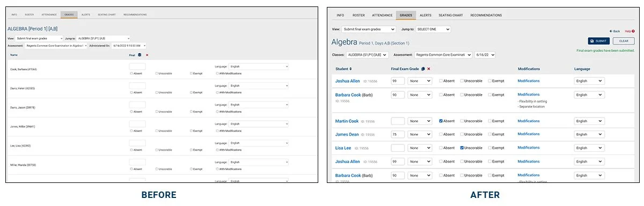Click the CLEAR button
The height and width of the screenshot is (206, 644).
click(x=624, y=41)
